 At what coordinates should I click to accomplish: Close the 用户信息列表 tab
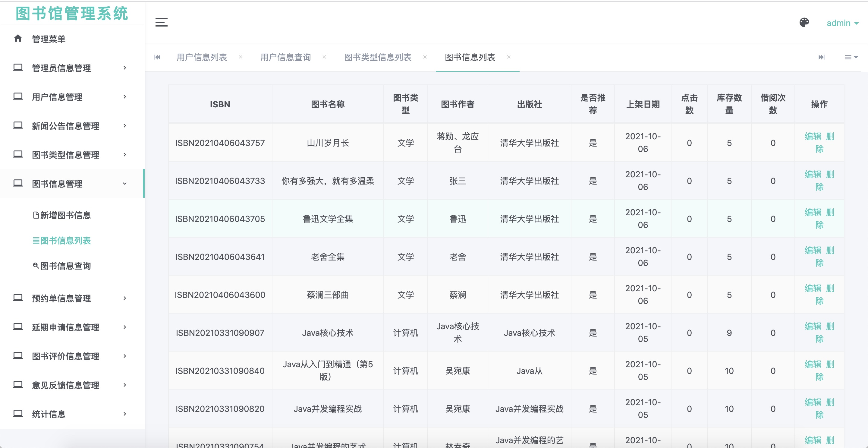[x=241, y=57]
